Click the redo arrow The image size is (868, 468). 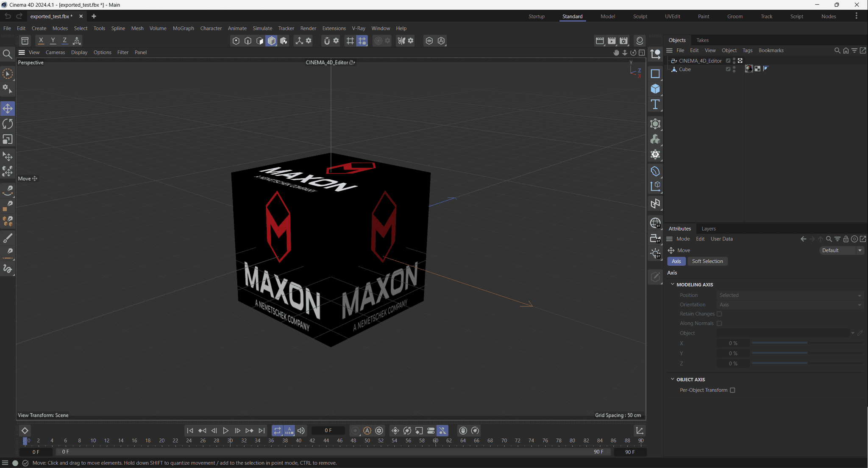pos(19,16)
